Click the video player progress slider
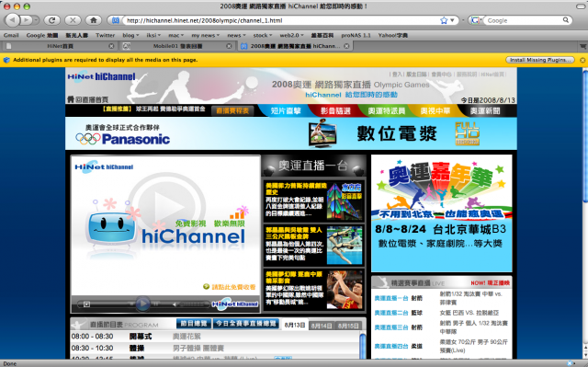 tap(108, 304)
